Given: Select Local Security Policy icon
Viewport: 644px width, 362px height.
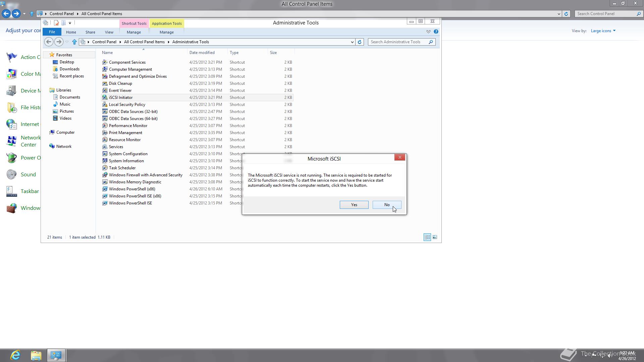Looking at the screenshot, I should point(105,105).
